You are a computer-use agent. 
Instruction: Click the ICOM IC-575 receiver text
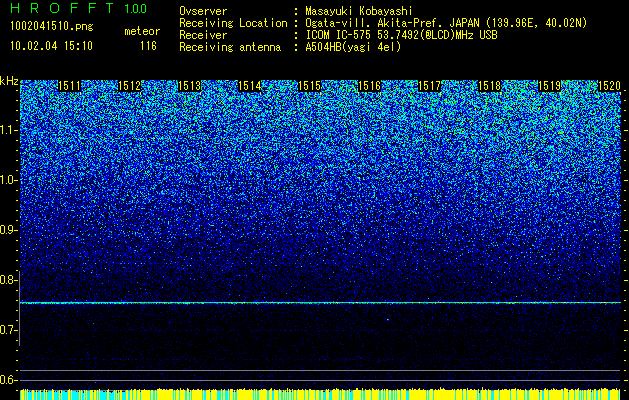point(401,35)
